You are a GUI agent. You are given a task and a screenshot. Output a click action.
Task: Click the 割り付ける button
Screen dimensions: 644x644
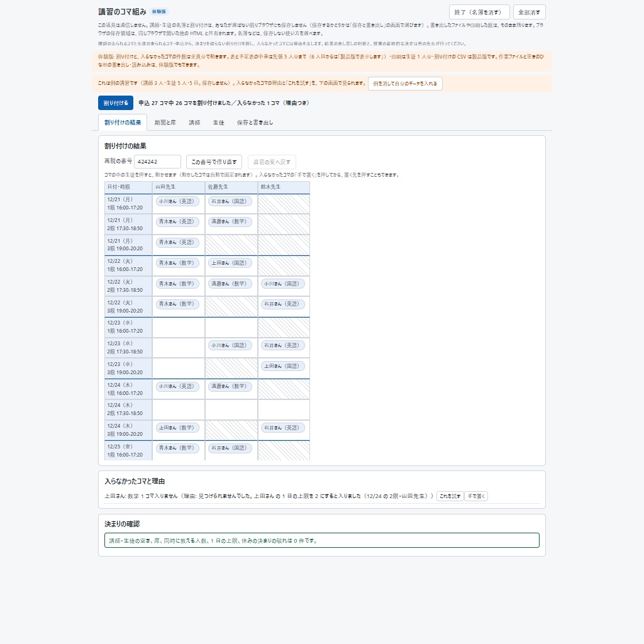pos(116,103)
